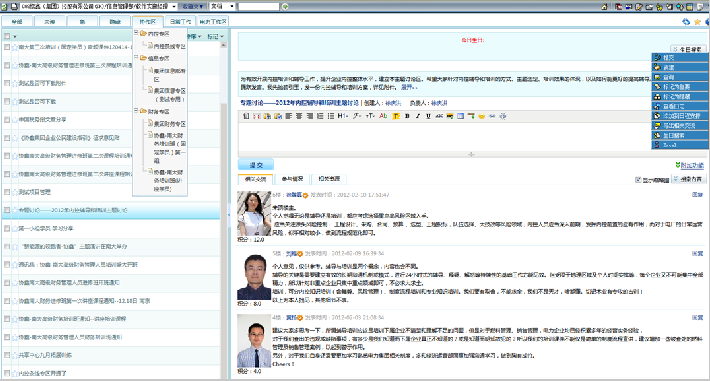Check the box for 测试是否可下载附件 row
Image resolution: width=710 pixels, height=381 pixels.
[7, 83]
